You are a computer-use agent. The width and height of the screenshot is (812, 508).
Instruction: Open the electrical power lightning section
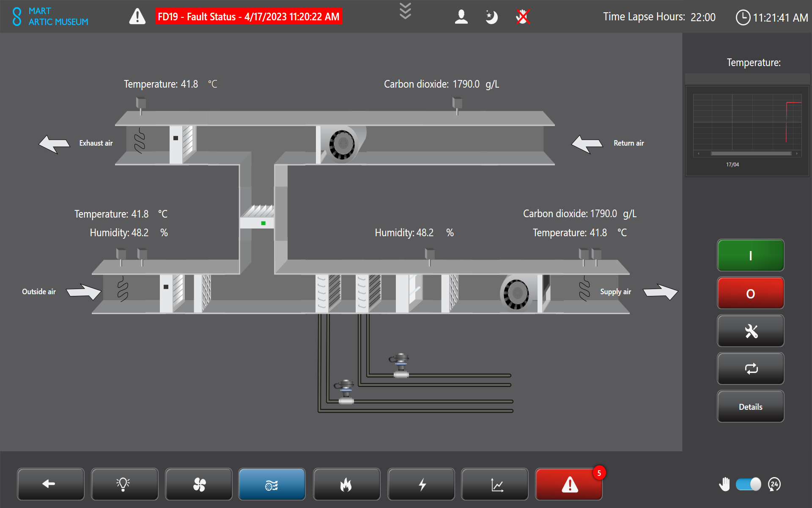[421, 484]
